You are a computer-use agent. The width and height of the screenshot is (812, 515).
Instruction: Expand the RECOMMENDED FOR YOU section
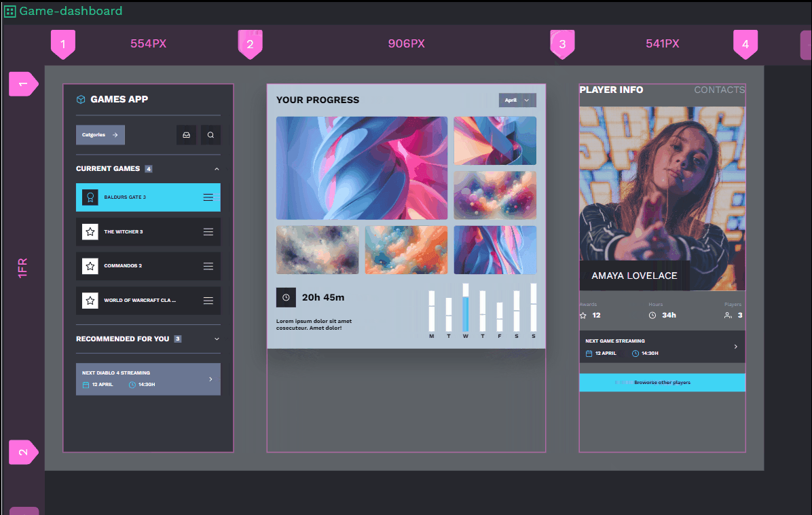click(216, 339)
